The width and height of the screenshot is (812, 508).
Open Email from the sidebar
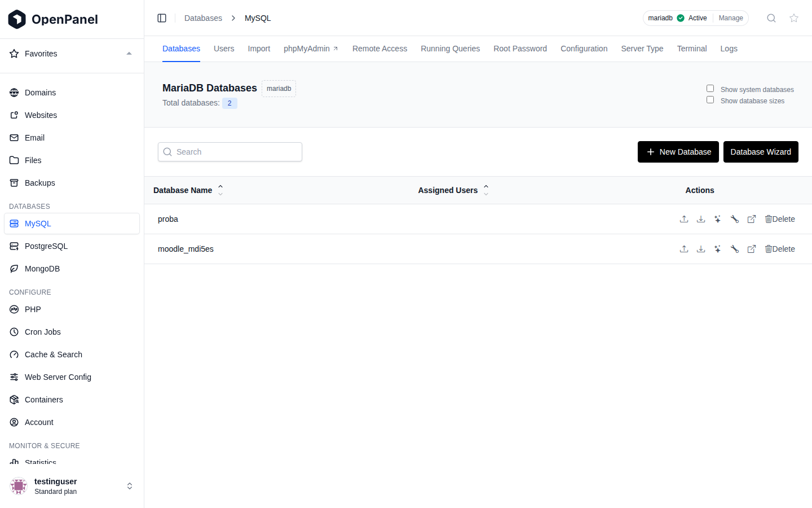pyautogui.click(x=72, y=138)
